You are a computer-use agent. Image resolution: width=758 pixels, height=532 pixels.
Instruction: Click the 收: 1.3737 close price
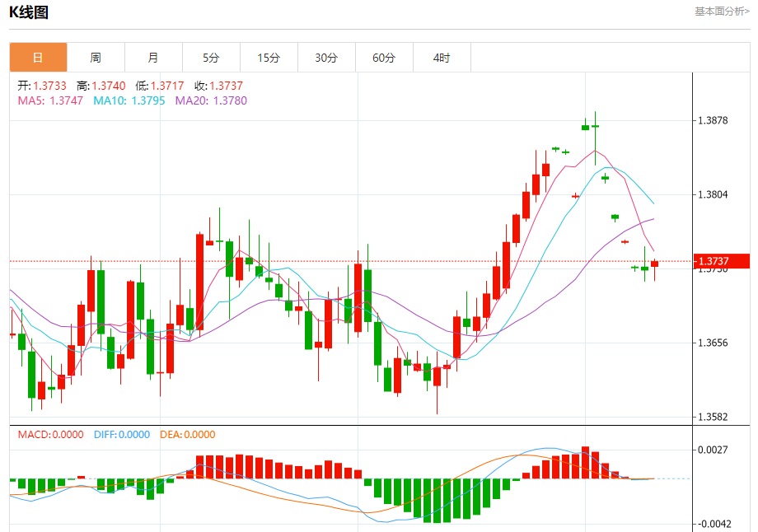[218, 86]
